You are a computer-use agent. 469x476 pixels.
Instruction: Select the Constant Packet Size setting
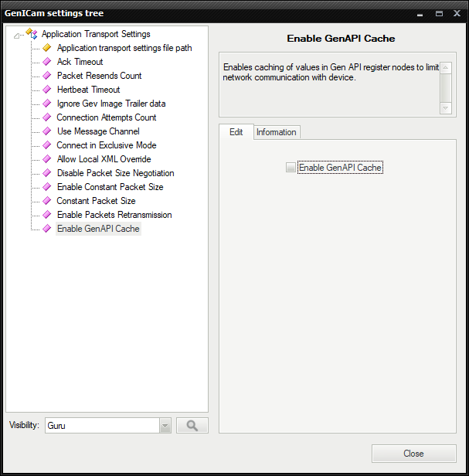click(x=97, y=201)
